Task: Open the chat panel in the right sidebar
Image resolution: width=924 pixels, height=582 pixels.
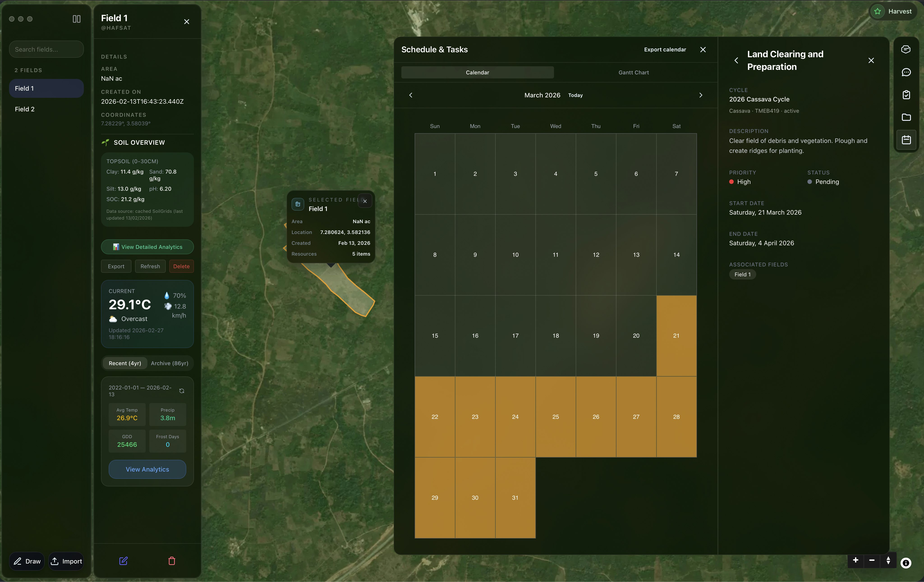Action: [x=906, y=73]
